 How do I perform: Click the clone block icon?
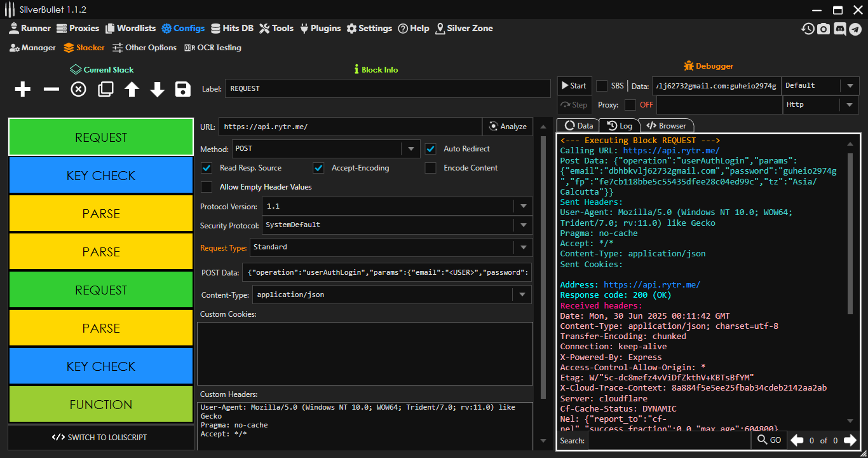click(x=105, y=90)
